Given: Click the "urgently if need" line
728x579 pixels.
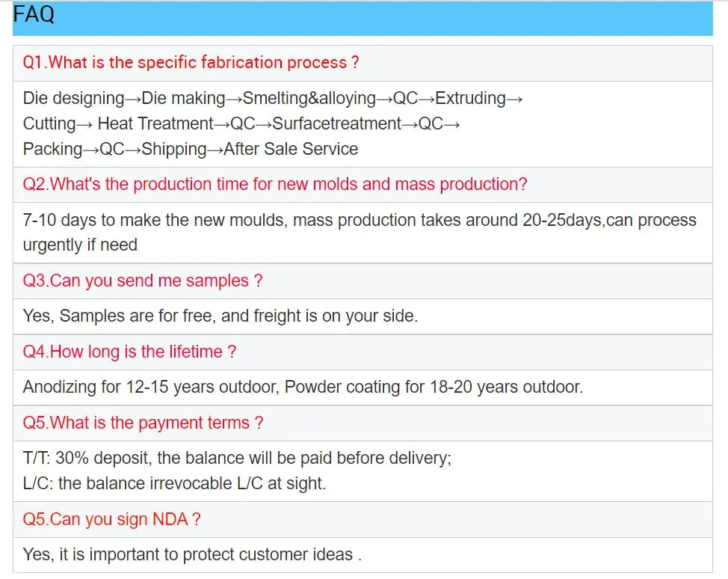Looking at the screenshot, I should [80, 245].
